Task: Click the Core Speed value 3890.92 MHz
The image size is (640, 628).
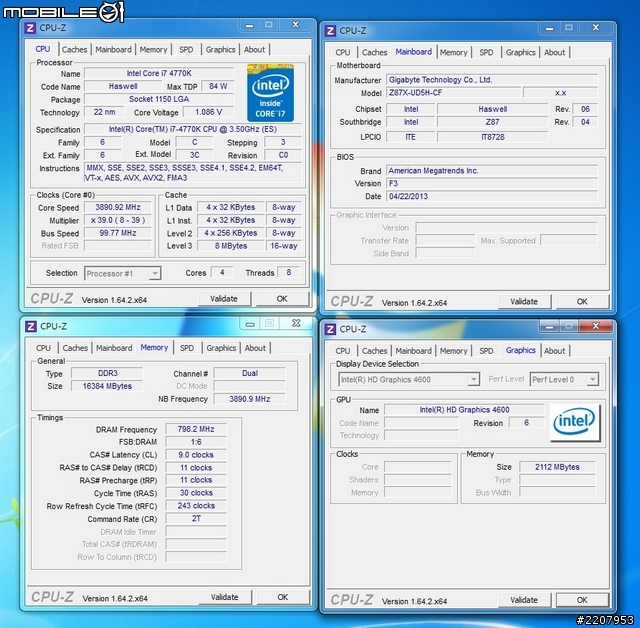Action: (x=118, y=207)
